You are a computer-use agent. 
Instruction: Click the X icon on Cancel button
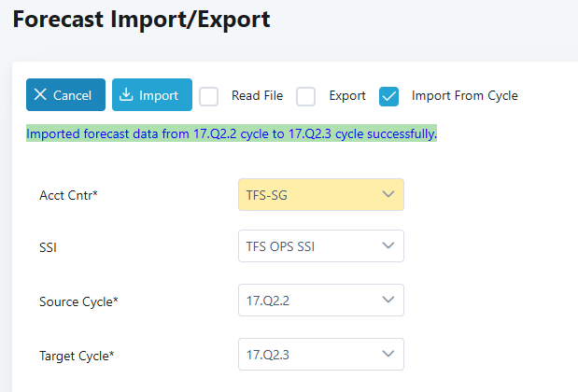[40, 95]
